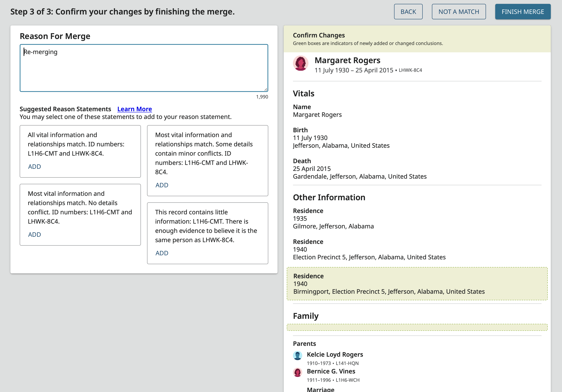Click the highlighted Birmingport Residence green box
This screenshot has width=562, height=392.
[417, 283]
